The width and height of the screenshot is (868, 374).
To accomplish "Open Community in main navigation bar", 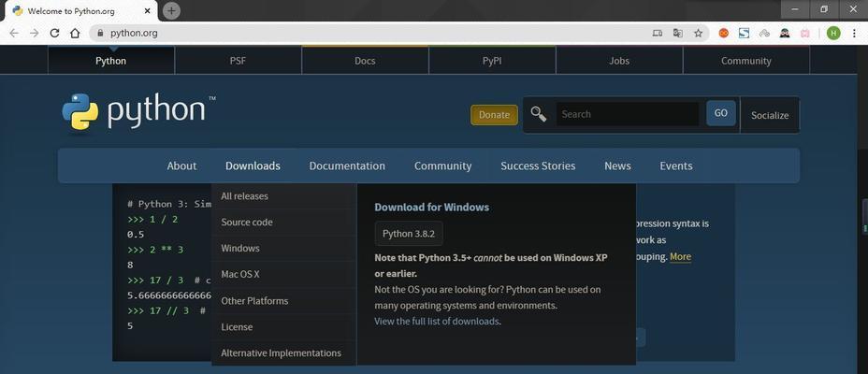I will click(442, 166).
